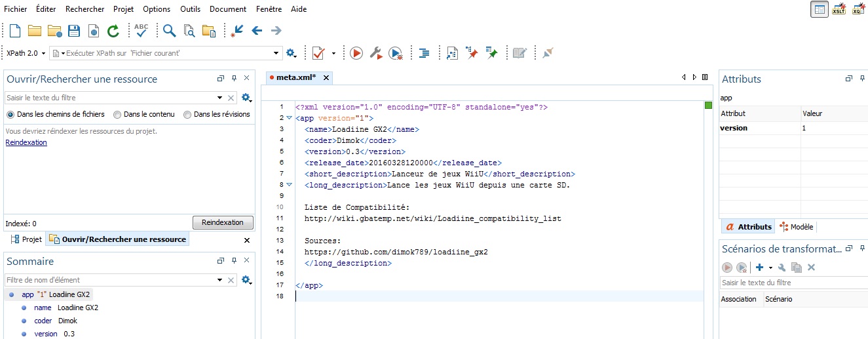The width and height of the screenshot is (868, 339).
Task: Click the magnifier Find/Replace icon
Action: click(170, 30)
